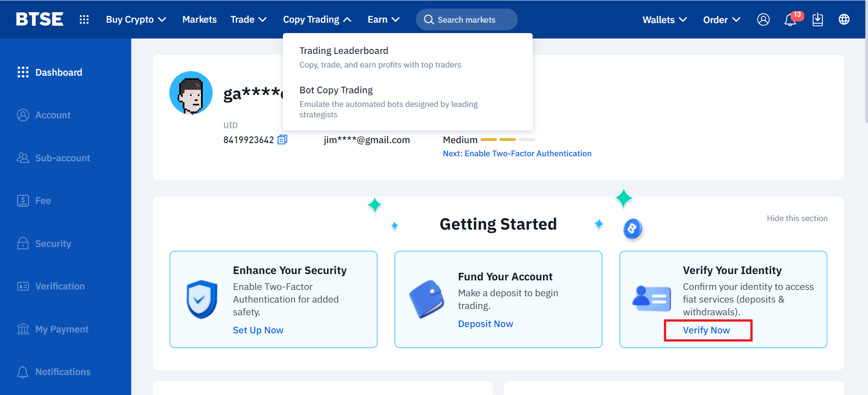Click Hide this section
Viewport: 868px width, 395px height.
coord(797,218)
